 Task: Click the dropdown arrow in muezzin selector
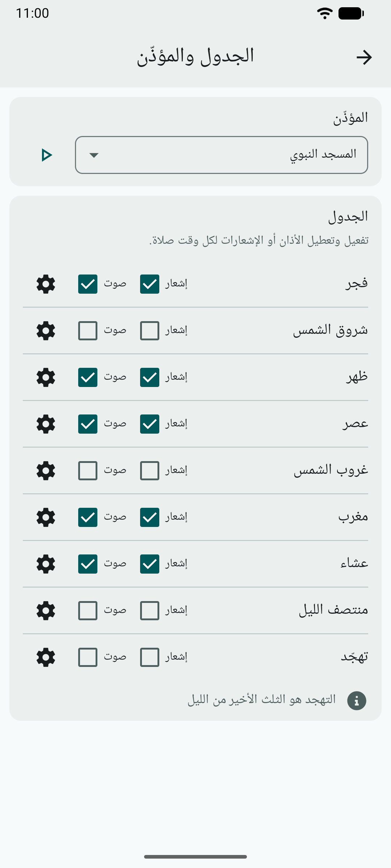94,155
